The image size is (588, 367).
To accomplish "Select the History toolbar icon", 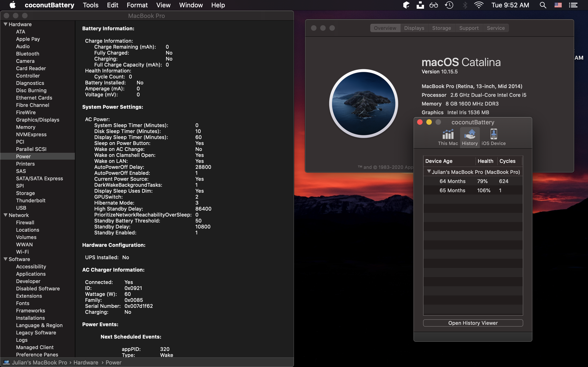I will (469, 137).
